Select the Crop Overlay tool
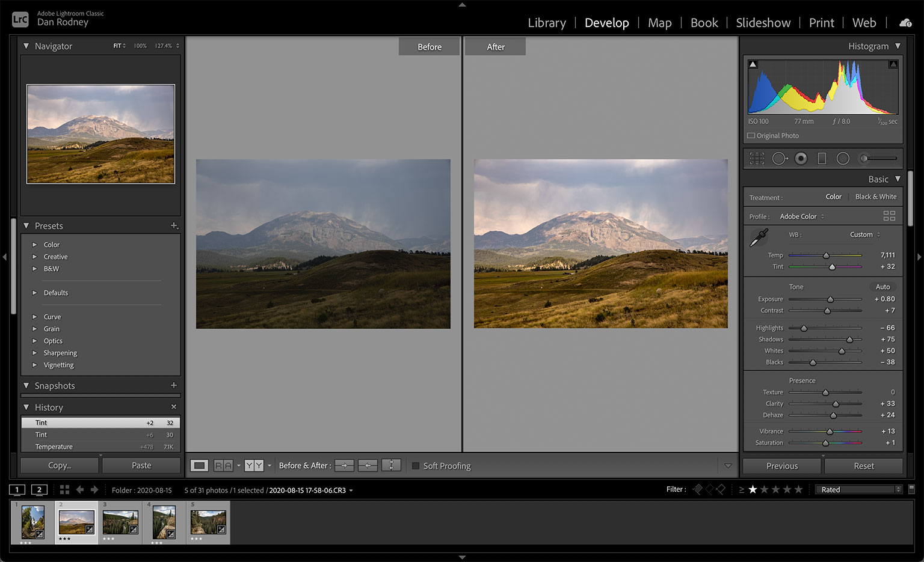 point(757,158)
